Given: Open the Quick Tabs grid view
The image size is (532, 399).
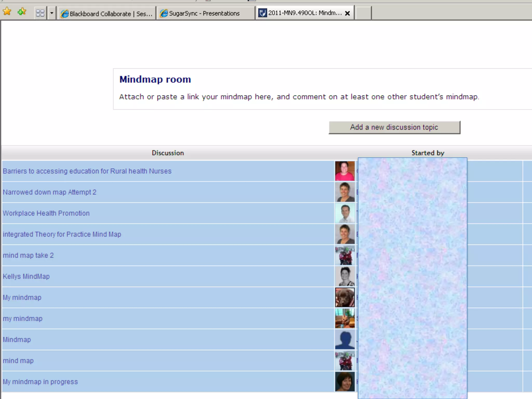Looking at the screenshot, I should (40, 13).
